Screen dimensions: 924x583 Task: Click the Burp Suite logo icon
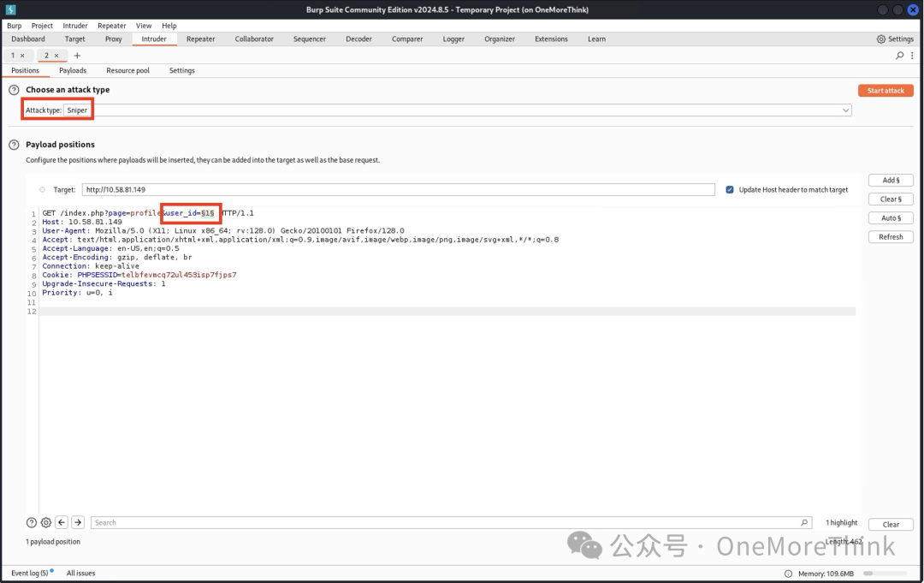pyautogui.click(x=10, y=9)
